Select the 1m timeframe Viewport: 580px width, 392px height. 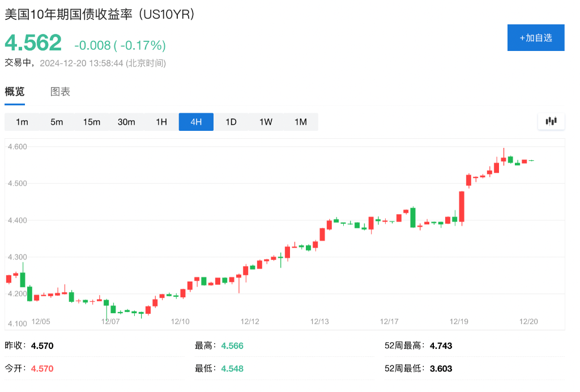[22, 121]
